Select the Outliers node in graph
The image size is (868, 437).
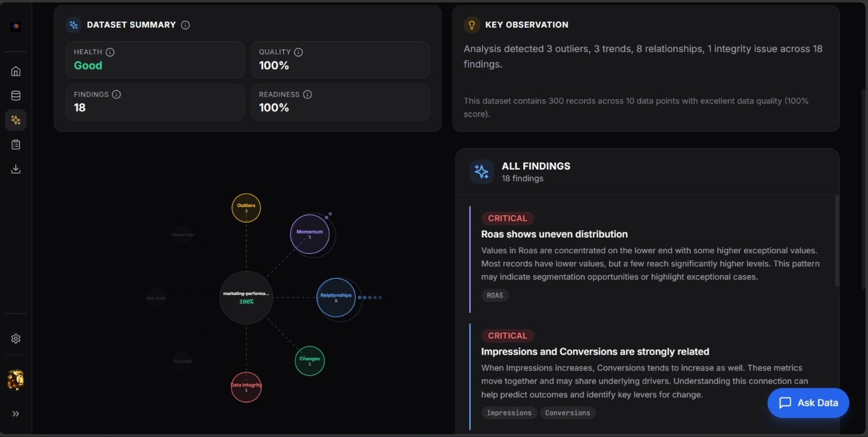[246, 208]
